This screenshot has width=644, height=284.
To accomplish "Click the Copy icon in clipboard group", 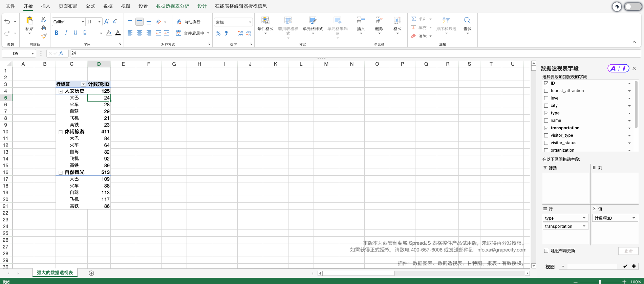I will [x=43, y=27].
